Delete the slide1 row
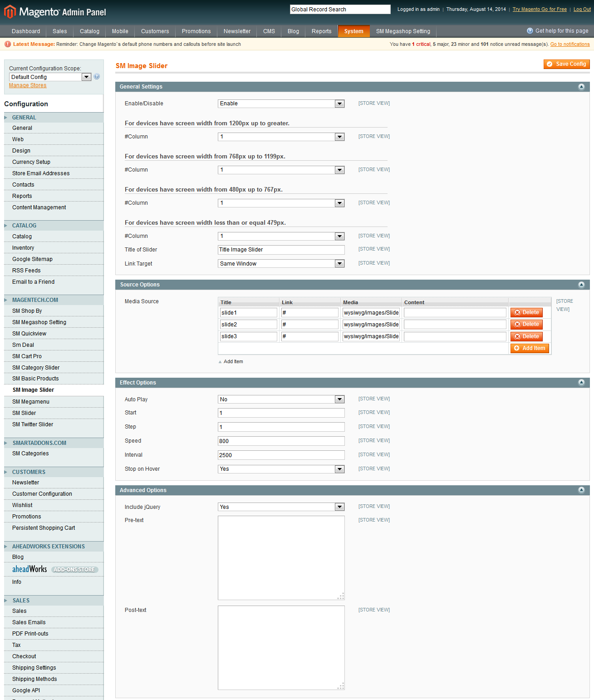This screenshot has width=594, height=700. click(x=526, y=312)
